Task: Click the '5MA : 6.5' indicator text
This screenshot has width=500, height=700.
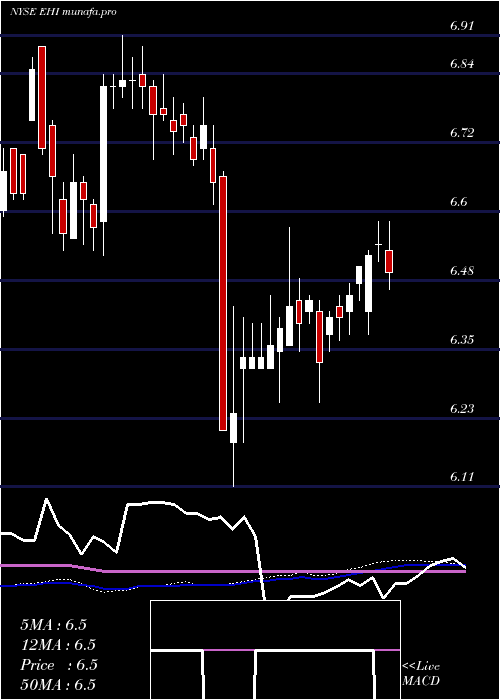Action: coord(53,625)
